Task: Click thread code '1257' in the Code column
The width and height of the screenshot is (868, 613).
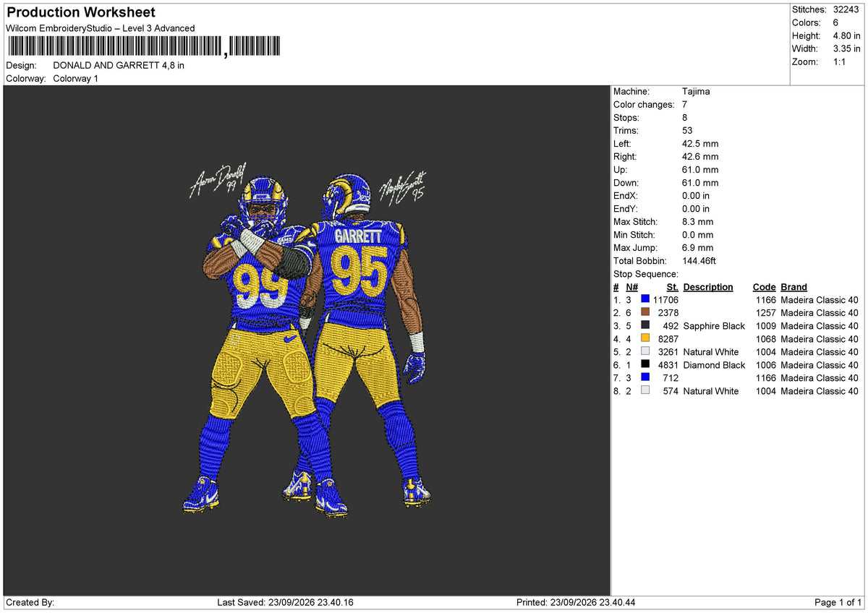Action: coord(766,312)
